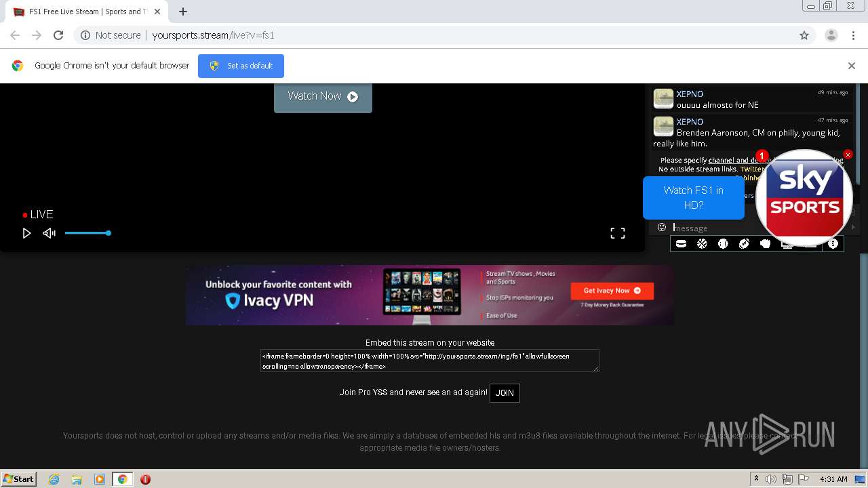Click the LIVE indicator

click(38, 214)
